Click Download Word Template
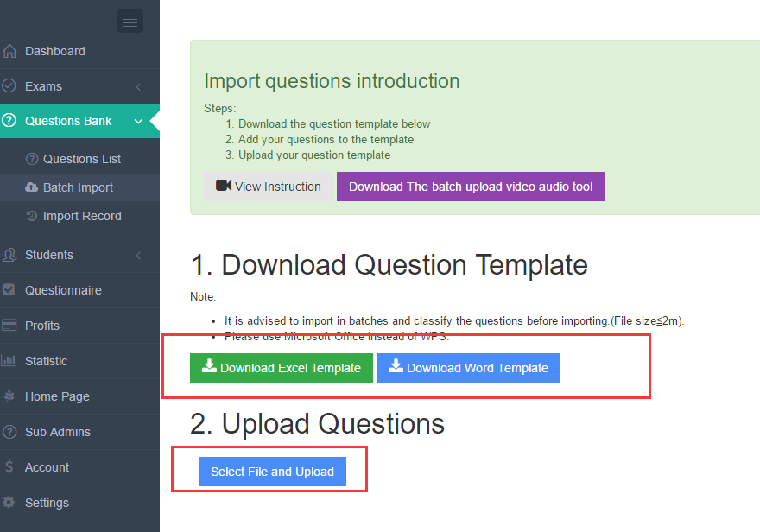Screen dimensions: 760x532 point(468,367)
